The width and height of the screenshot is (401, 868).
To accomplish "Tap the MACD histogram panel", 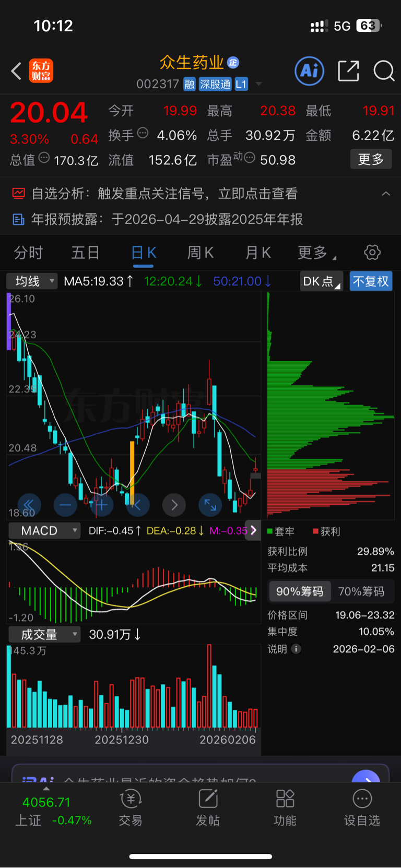I will [134, 582].
